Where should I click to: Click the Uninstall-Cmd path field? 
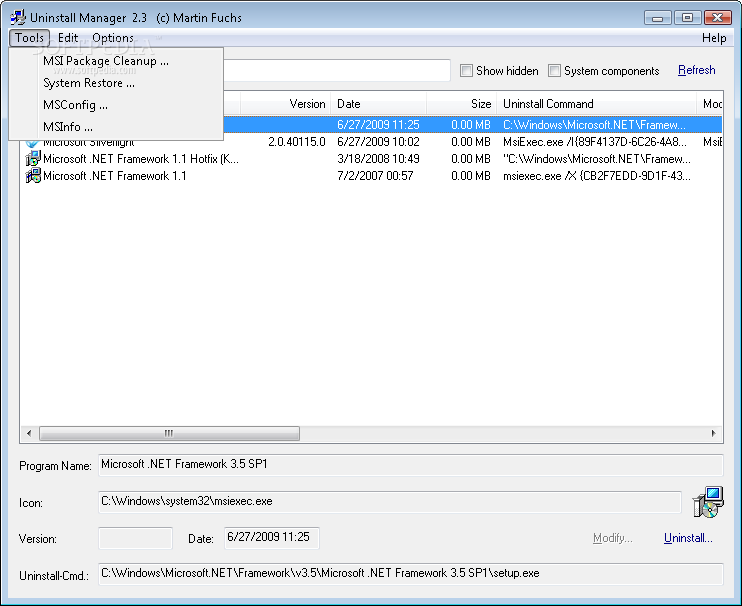[410, 574]
